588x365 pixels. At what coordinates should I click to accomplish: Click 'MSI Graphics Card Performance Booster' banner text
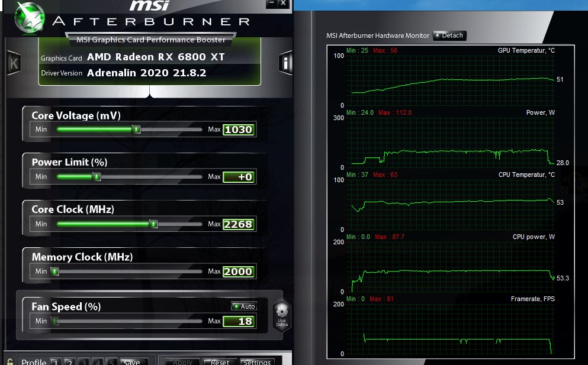coord(151,40)
